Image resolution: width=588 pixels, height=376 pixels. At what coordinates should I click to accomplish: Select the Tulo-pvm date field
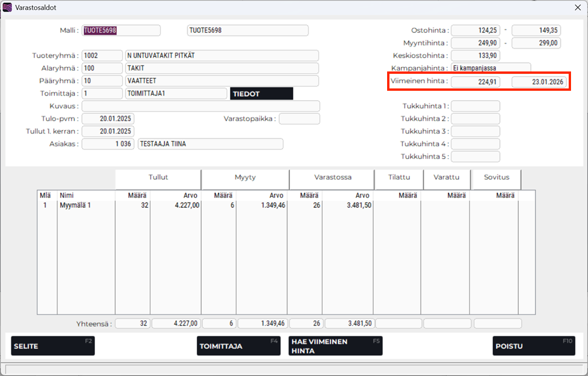[x=108, y=119]
